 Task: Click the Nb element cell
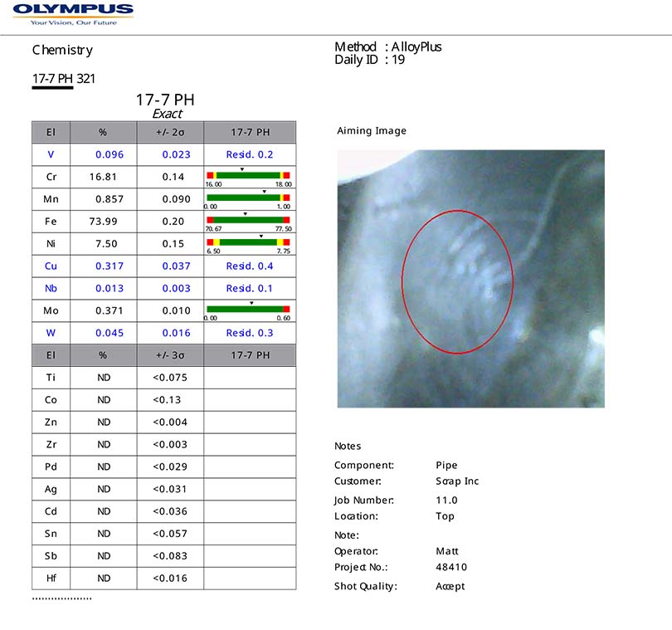pyautogui.click(x=51, y=288)
